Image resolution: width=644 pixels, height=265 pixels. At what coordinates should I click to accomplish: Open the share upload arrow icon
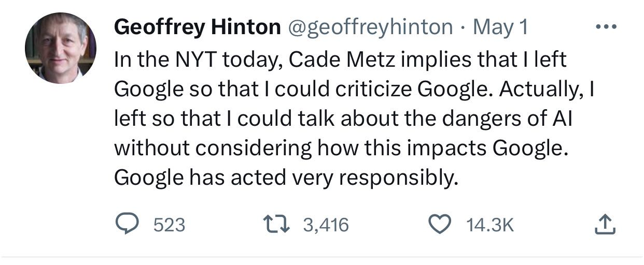point(604,224)
